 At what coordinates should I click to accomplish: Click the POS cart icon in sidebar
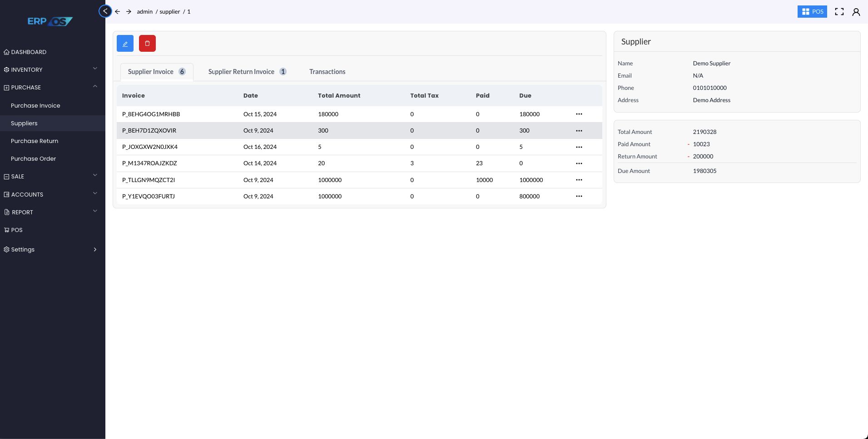tap(6, 230)
